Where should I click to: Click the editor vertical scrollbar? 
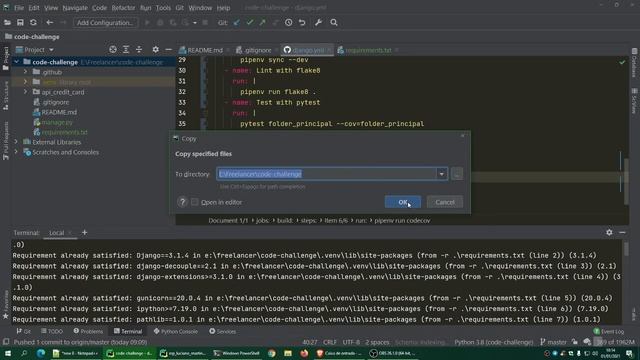[626, 182]
